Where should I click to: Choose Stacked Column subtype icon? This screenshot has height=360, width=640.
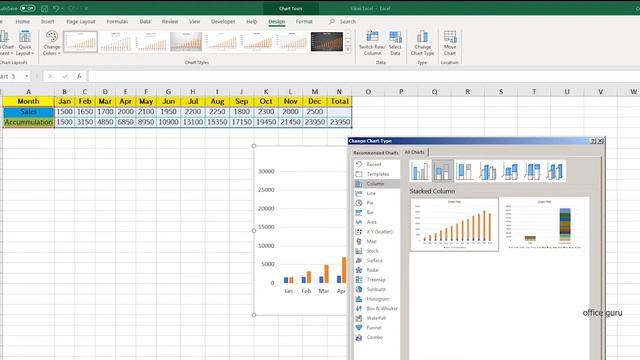coord(442,171)
